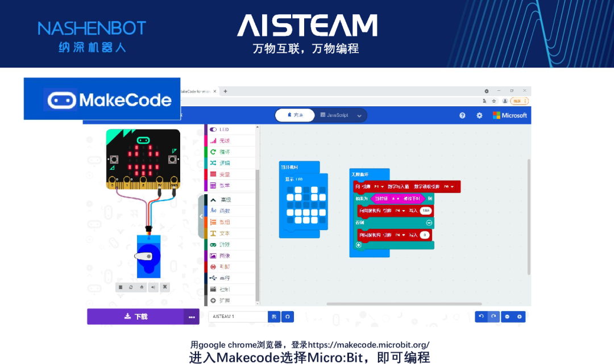Open the 引脚 pins category
This screenshot has width=614, height=364.
(x=231, y=267)
